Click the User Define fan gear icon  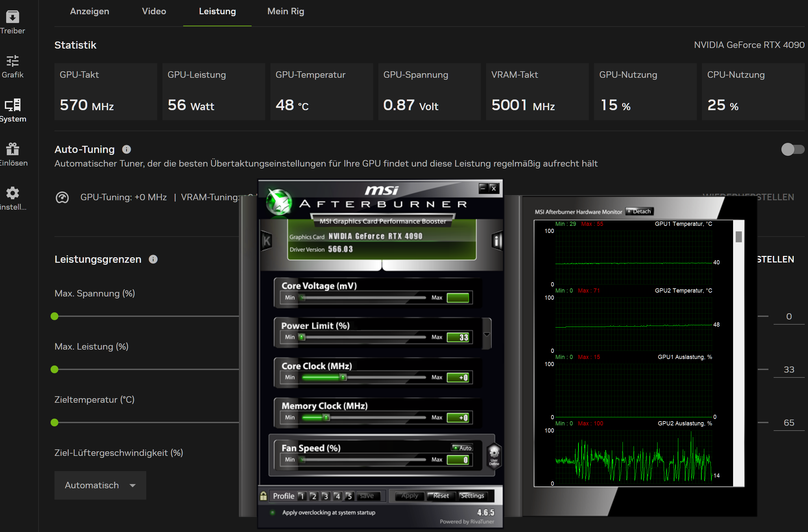[494, 456]
